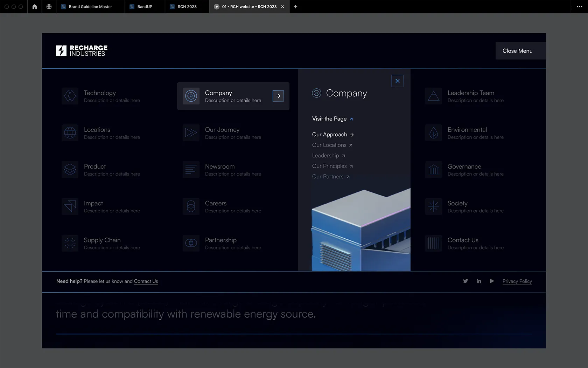Switch to the Brand Guideline Master tab
The height and width of the screenshot is (368, 588).
pyautogui.click(x=90, y=7)
